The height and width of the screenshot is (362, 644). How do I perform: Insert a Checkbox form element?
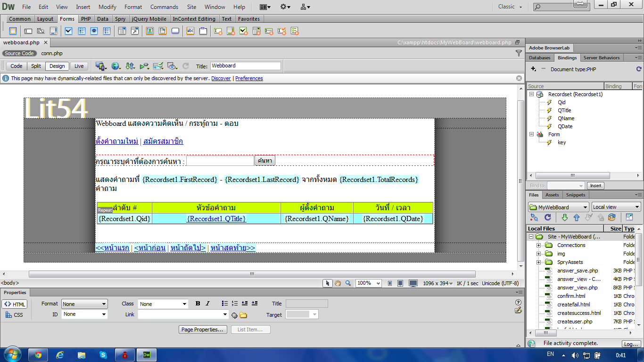(x=69, y=31)
